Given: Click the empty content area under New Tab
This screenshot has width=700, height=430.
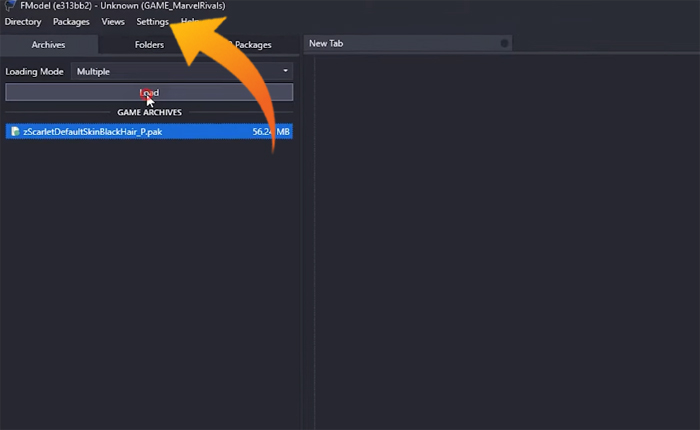Looking at the screenshot, I should [x=500, y=240].
